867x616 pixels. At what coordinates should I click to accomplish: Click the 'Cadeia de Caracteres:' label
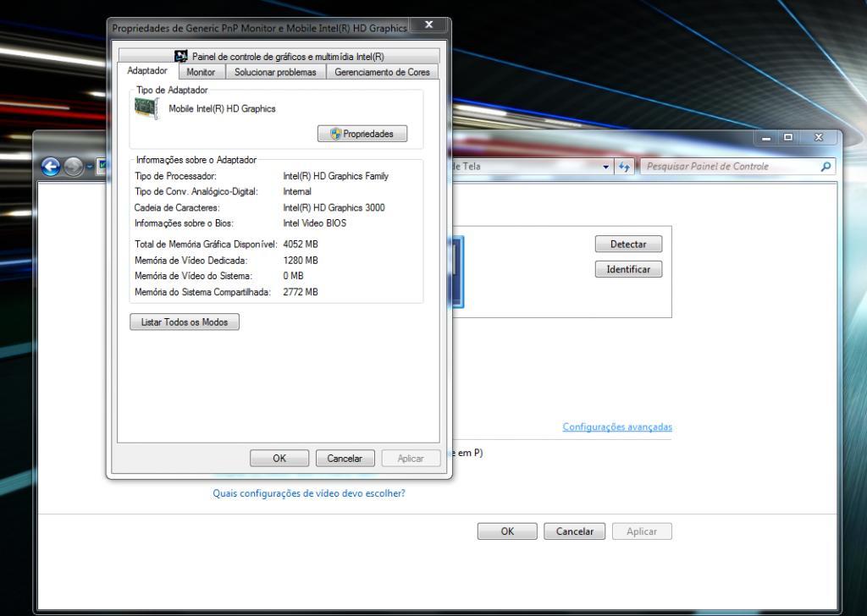177,207
